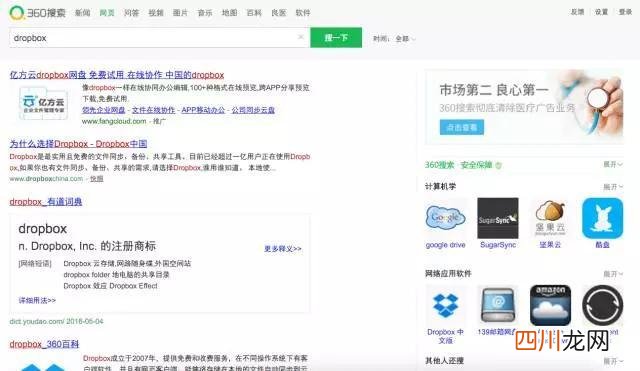Expand the 360搜索 安全保障 section
This screenshot has height=371, width=640.
pyautogui.click(x=613, y=164)
